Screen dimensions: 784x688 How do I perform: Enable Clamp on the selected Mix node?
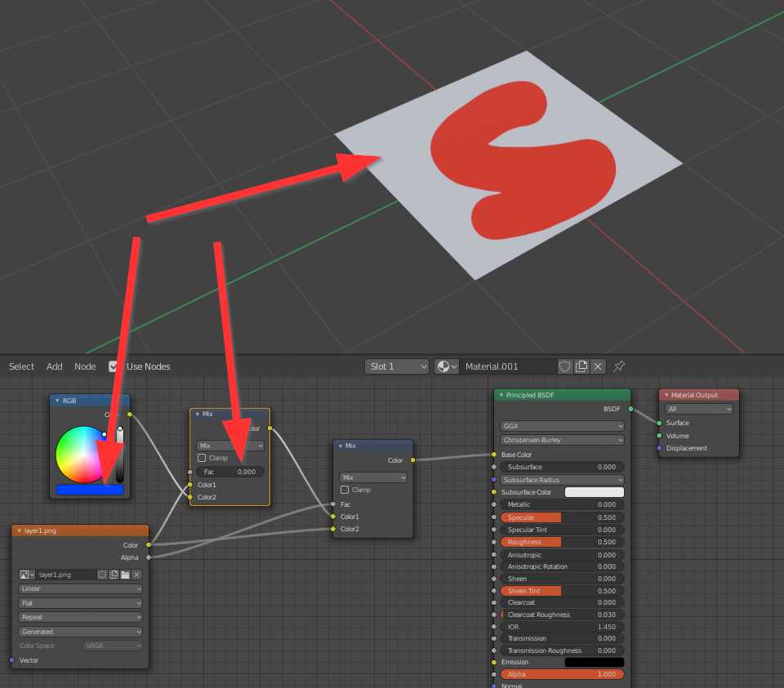click(202, 458)
